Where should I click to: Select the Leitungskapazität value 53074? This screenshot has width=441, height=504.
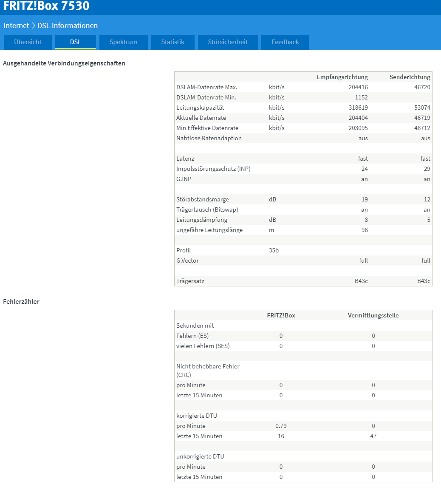pos(422,108)
